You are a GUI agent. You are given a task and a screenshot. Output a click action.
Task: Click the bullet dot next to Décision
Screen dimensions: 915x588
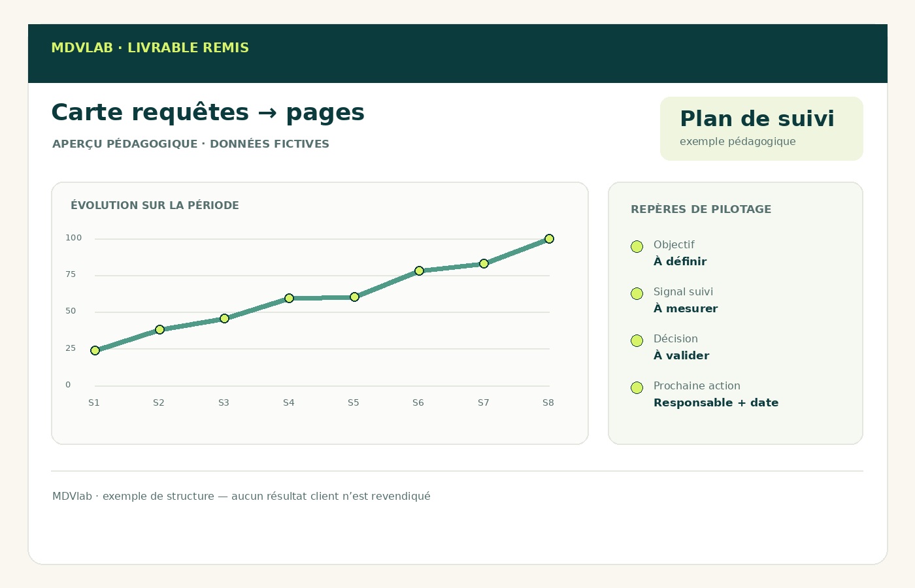[637, 340]
